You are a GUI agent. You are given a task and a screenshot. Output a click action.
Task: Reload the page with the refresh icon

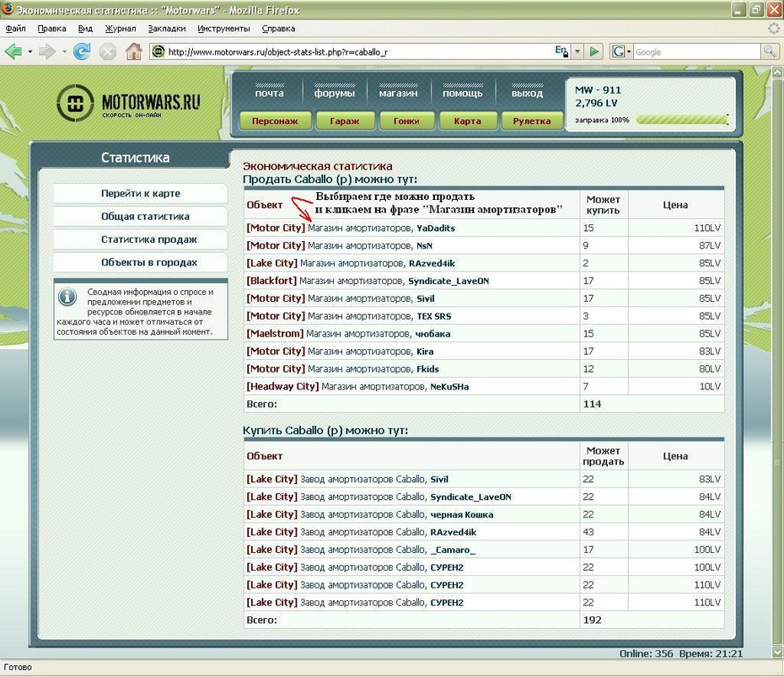pyautogui.click(x=82, y=51)
